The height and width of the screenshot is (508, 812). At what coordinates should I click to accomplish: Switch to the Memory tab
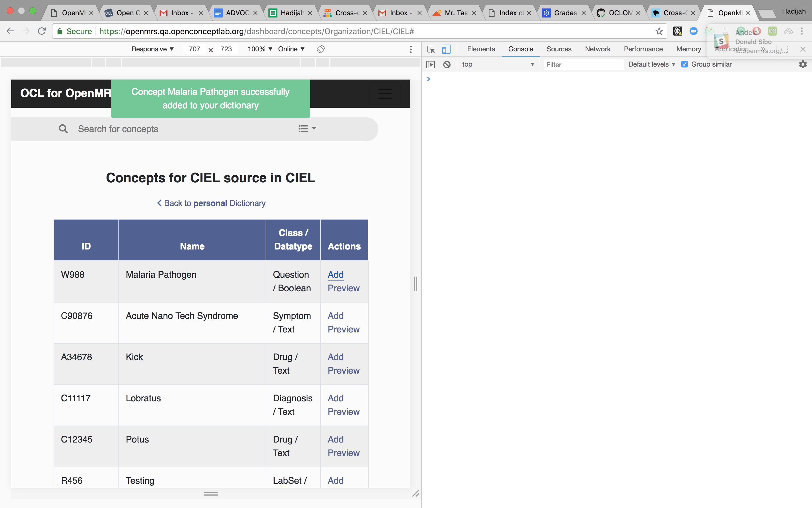click(x=689, y=49)
